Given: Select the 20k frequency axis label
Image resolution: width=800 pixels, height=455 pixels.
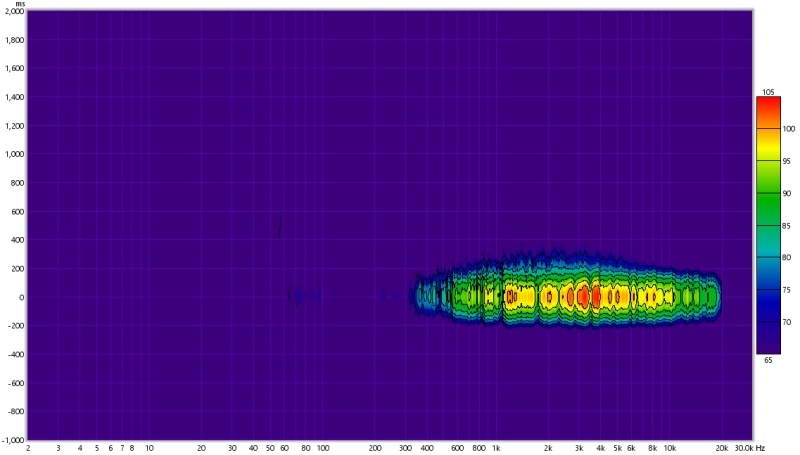Looking at the screenshot, I should pos(721,448).
